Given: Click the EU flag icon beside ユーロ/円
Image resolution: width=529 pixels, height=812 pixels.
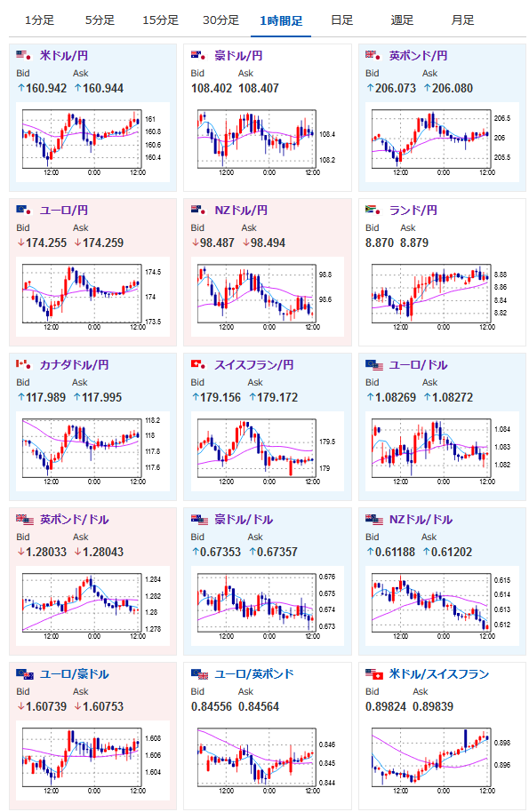Looking at the screenshot, I should [x=24, y=210].
